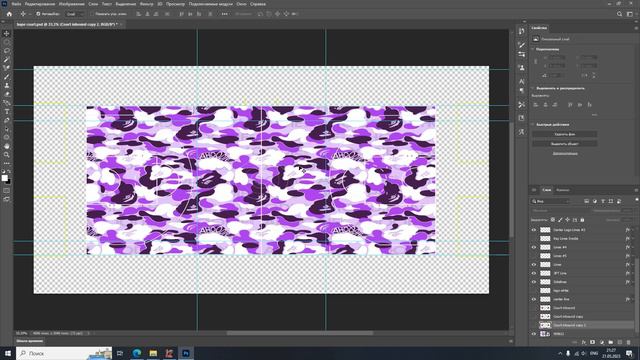This screenshot has width=640, height=360.
Task: Select the Clone Stamp tool
Action: pos(7,85)
